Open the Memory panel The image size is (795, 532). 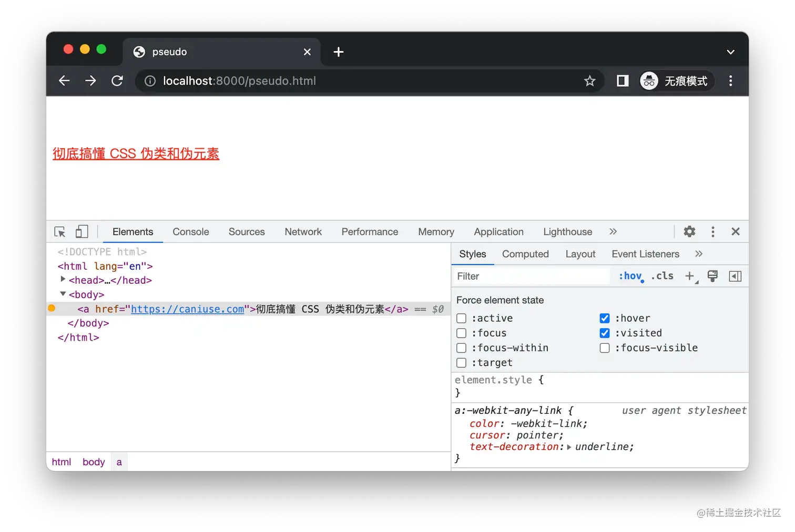436,232
